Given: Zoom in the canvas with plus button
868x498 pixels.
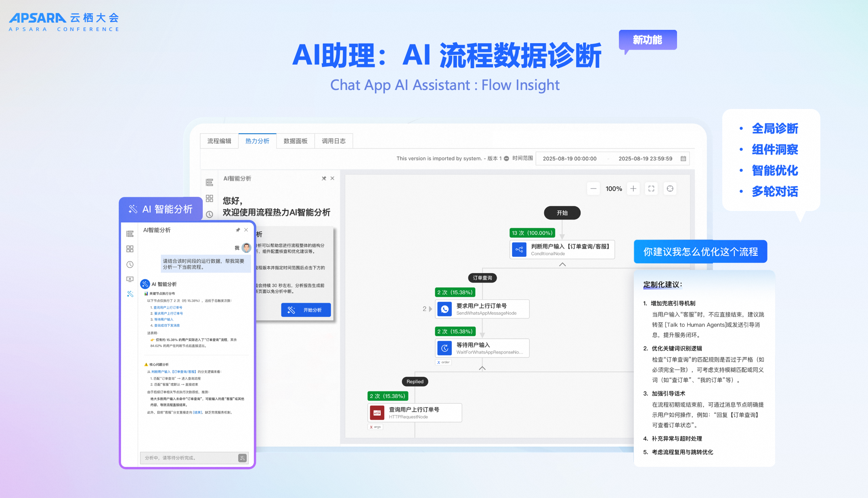Looking at the screenshot, I should 633,188.
